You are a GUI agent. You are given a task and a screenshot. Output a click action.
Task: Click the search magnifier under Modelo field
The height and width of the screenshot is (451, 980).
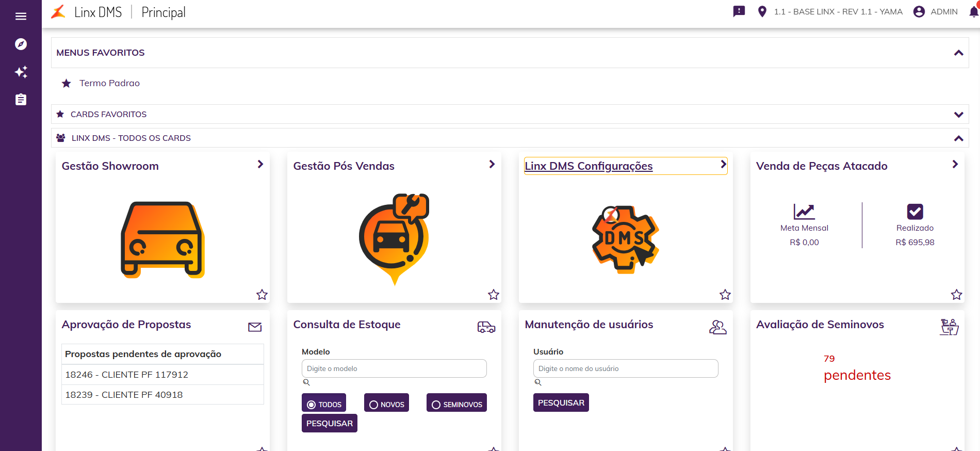[x=306, y=382]
